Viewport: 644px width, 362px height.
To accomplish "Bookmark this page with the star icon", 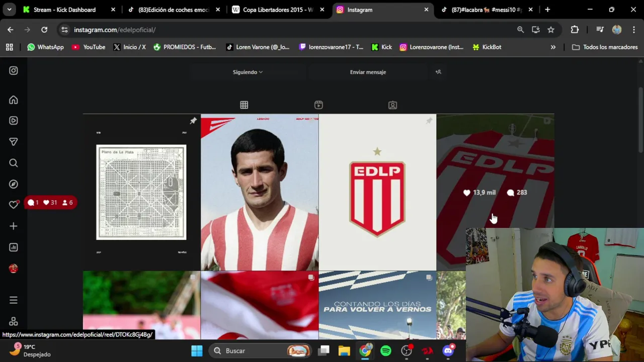I will pos(551,30).
